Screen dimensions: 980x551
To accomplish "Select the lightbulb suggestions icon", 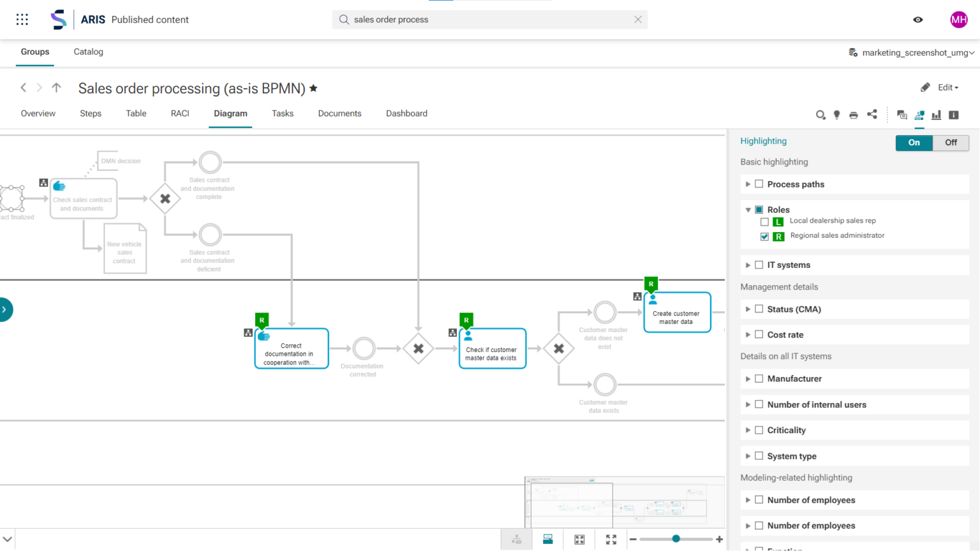I will (836, 115).
